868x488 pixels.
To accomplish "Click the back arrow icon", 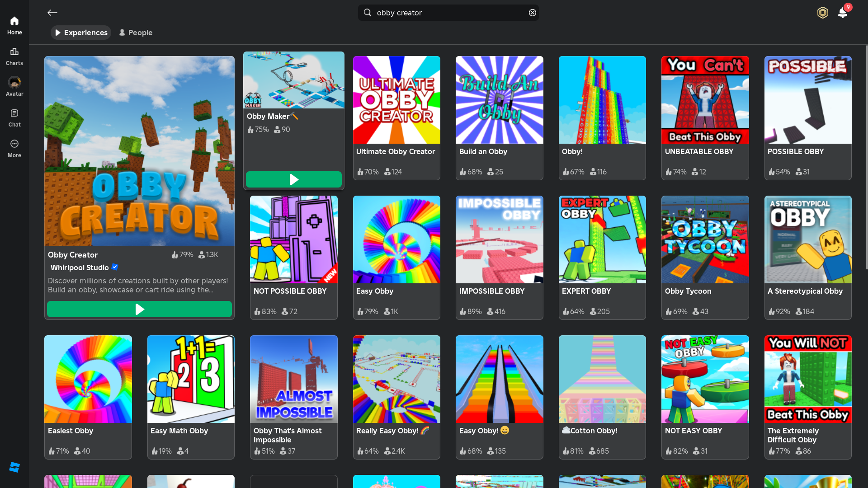I will tap(52, 13).
